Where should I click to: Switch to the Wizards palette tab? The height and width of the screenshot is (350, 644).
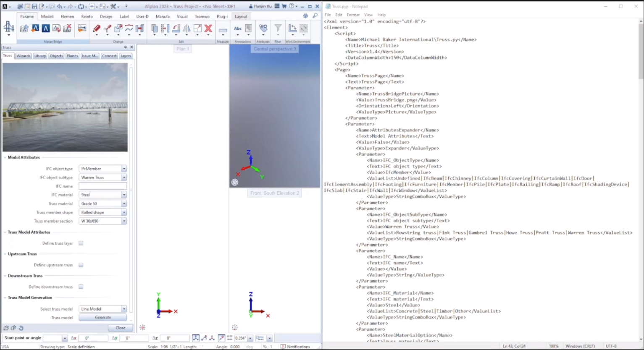point(24,56)
